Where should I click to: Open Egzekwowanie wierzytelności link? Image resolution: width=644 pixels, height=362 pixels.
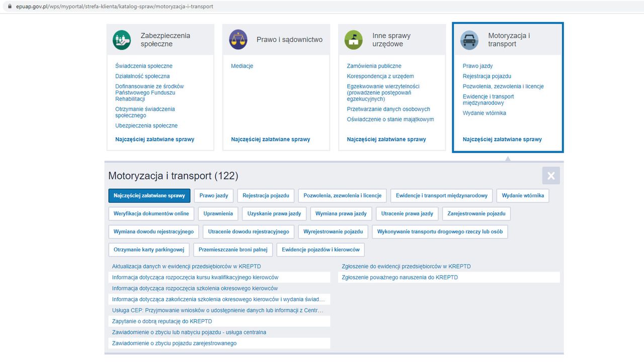pos(383,93)
